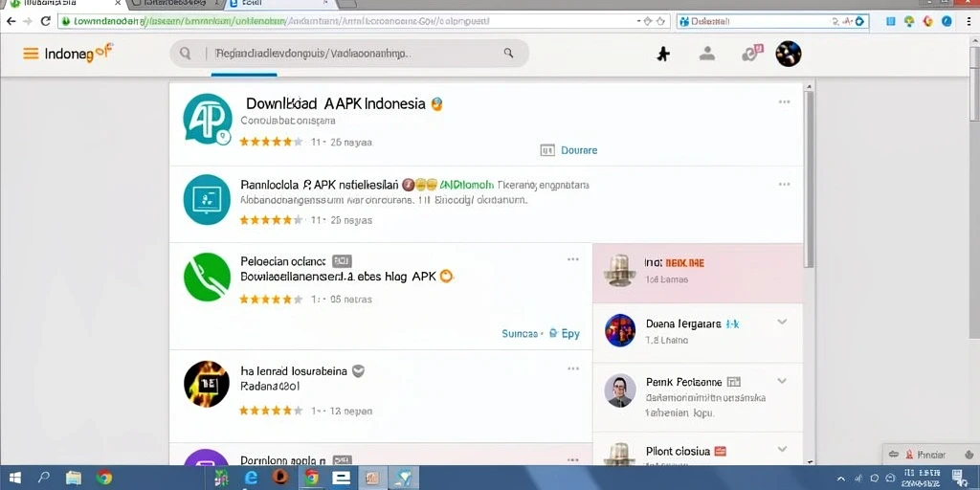
Task: Expand the Pemk Pedaenne sidebar chevron
Action: click(781, 381)
